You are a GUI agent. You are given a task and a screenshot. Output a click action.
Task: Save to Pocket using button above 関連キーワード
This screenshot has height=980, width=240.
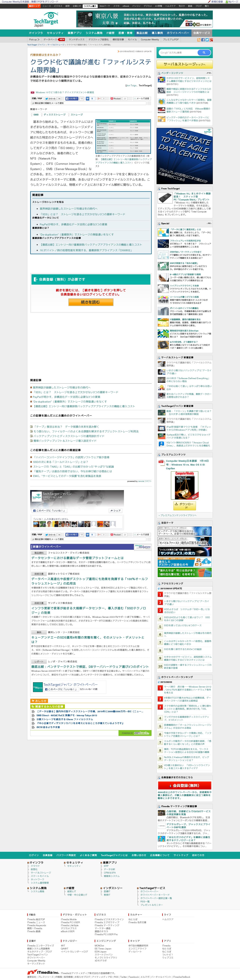(116, 99)
